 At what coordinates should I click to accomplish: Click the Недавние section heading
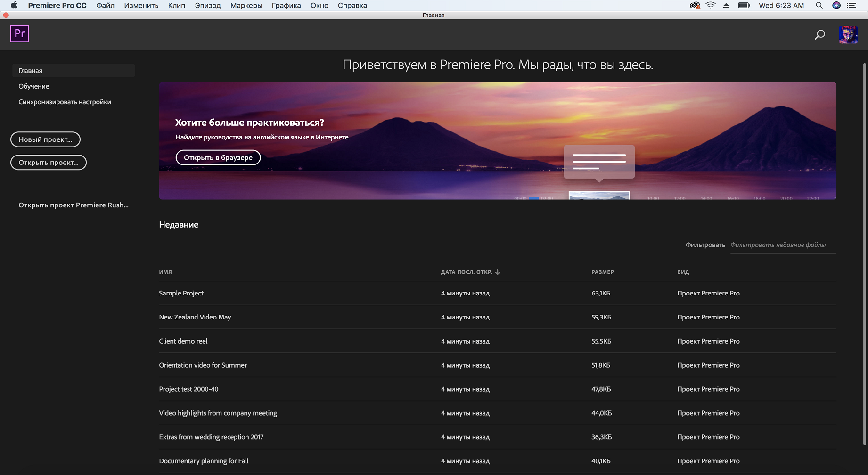[179, 225]
